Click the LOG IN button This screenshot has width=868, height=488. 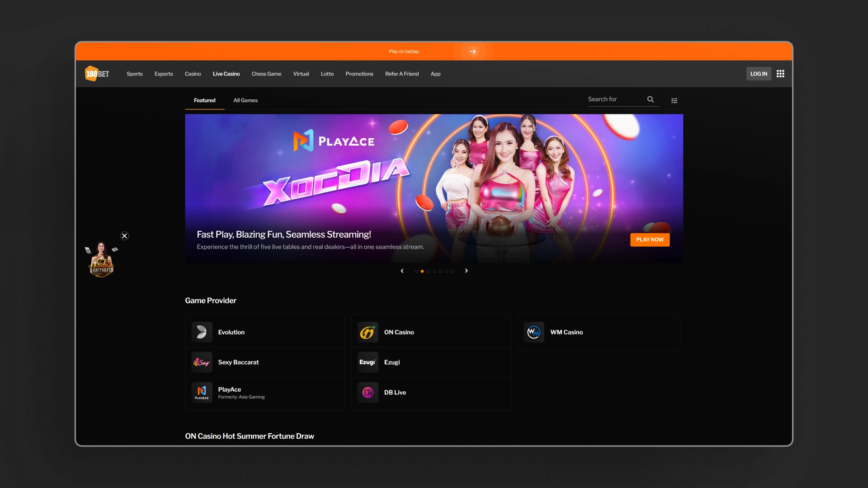(x=759, y=74)
